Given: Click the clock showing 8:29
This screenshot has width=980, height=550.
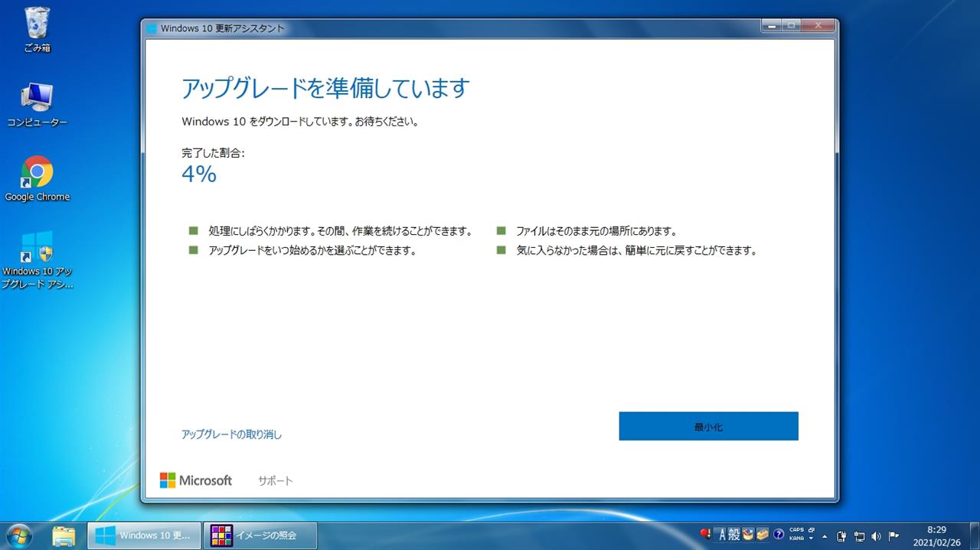Looking at the screenshot, I should coord(936,529).
